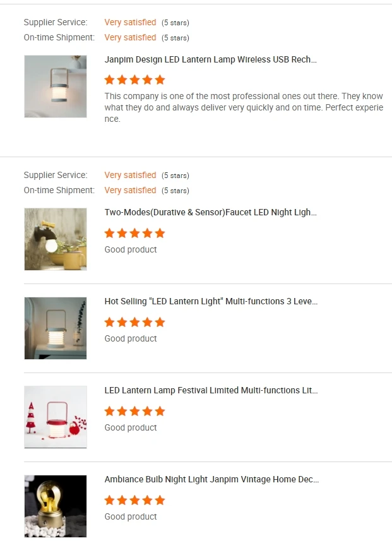Image resolution: width=392 pixels, height=548 pixels.
Task: Click star rating under Faucet LED Night Light
Action: click(134, 233)
